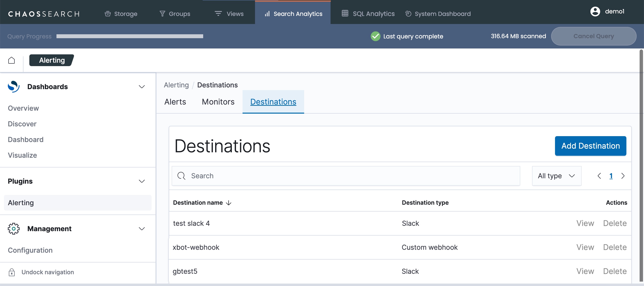Image resolution: width=644 pixels, height=286 pixels.
Task: Click the demo1 user account avatar icon
Action: [595, 12]
